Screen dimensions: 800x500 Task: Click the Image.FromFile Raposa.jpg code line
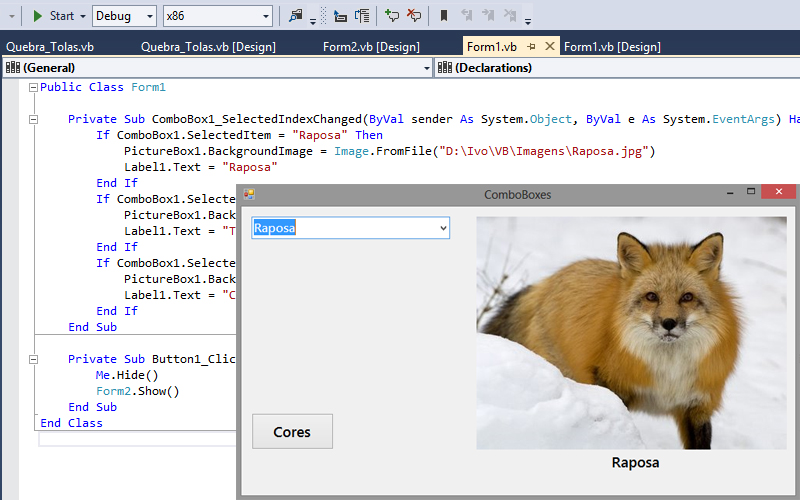click(389, 152)
